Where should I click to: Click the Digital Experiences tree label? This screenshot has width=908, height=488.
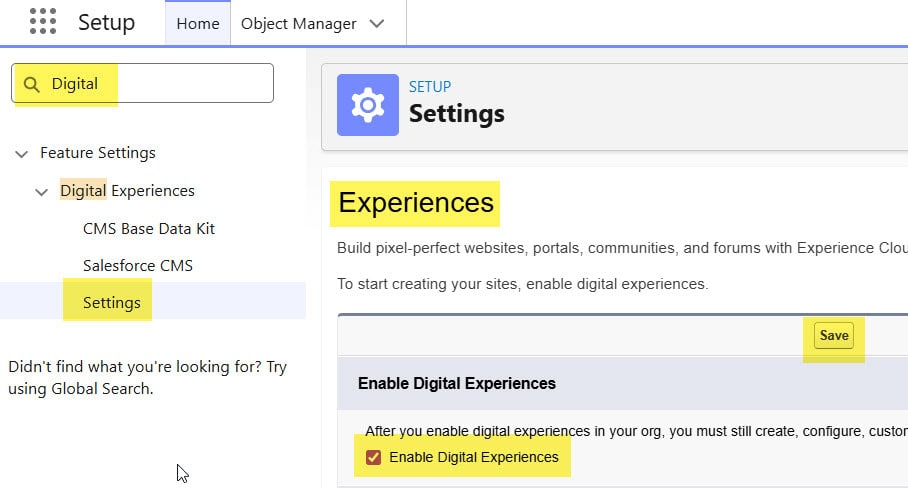(x=127, y=191)
